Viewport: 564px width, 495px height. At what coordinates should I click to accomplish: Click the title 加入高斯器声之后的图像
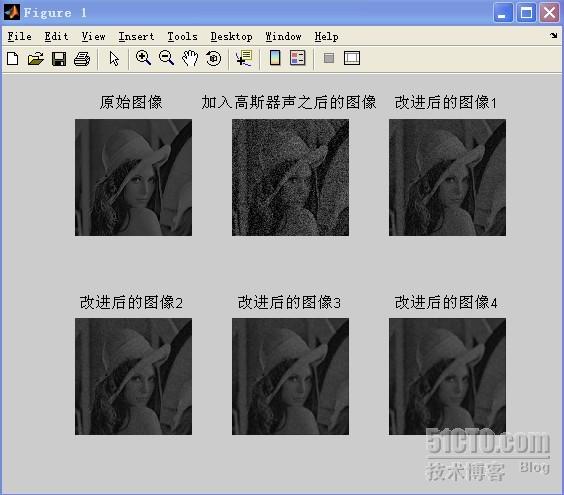289,102
